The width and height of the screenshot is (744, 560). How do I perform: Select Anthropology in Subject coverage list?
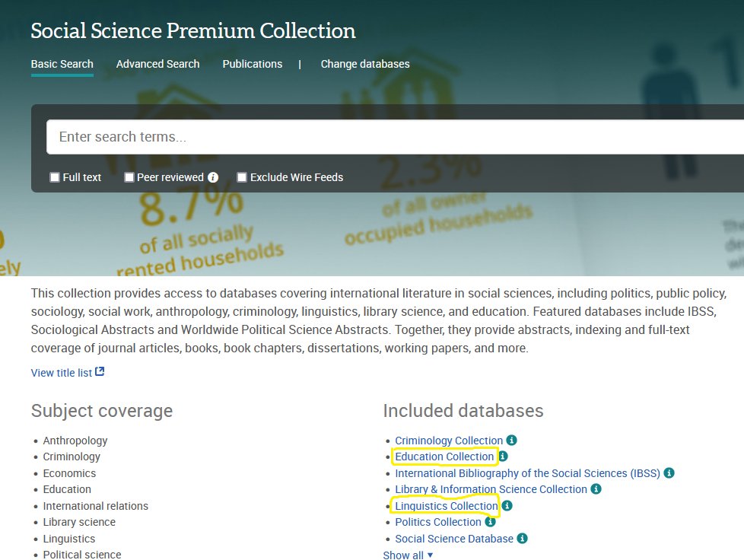(75, 441)
